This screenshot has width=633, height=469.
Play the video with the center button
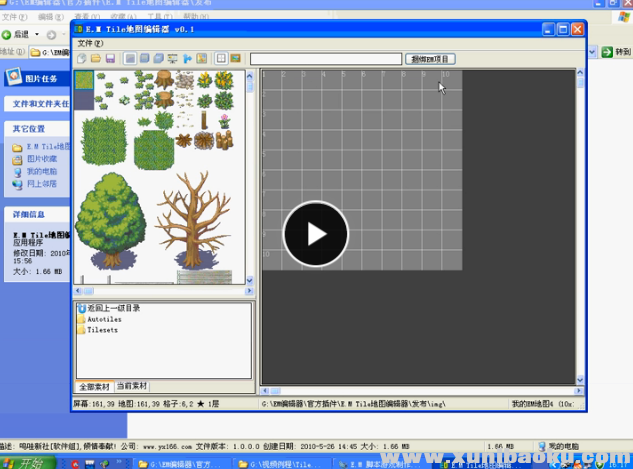coord(316,234)
